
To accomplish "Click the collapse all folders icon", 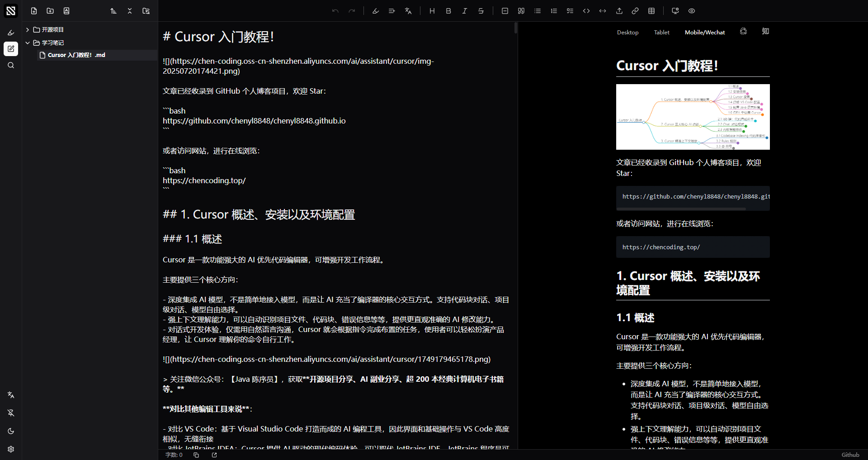I will tap(130, 11).
